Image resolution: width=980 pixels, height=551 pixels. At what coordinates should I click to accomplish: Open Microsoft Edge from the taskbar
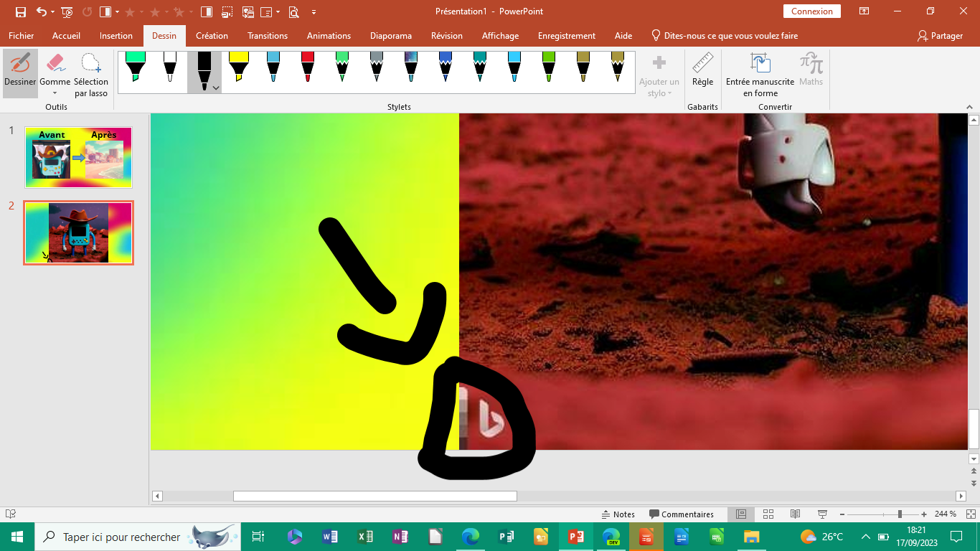tap(471, 537)
